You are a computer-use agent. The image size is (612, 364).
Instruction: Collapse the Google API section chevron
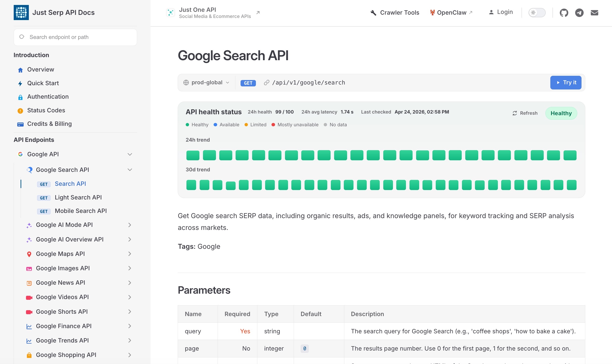[130, 154]
